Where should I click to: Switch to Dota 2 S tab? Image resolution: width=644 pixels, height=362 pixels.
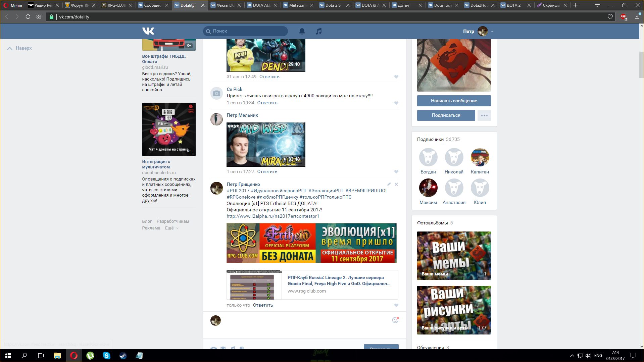[334, 5]
